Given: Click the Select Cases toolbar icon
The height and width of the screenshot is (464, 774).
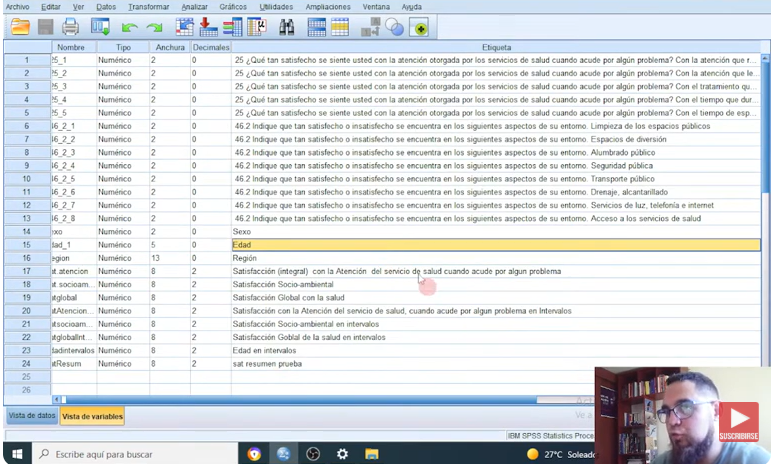Looking at the screenshot, I should click(x=340, y=27).
